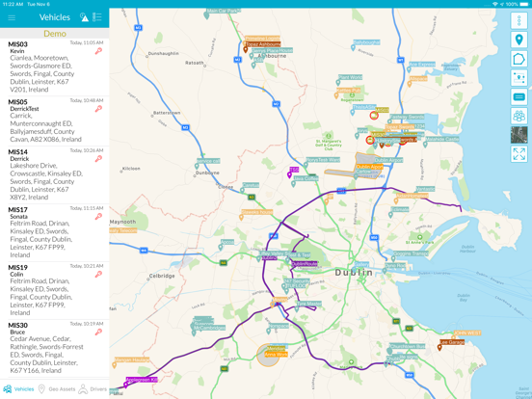Open the route planner map tool
Screen dimensions: 532x399
pyautogui.click(x=519, y=78)
